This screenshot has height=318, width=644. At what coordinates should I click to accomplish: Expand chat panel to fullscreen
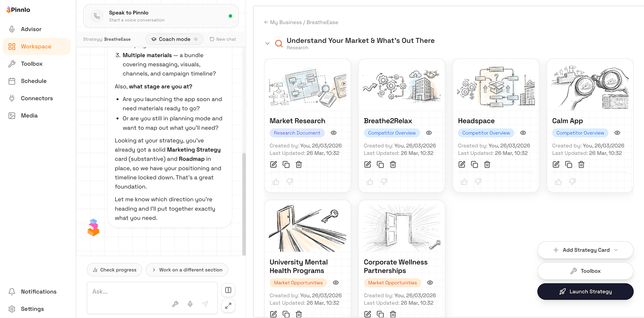[x=228, y=306]
